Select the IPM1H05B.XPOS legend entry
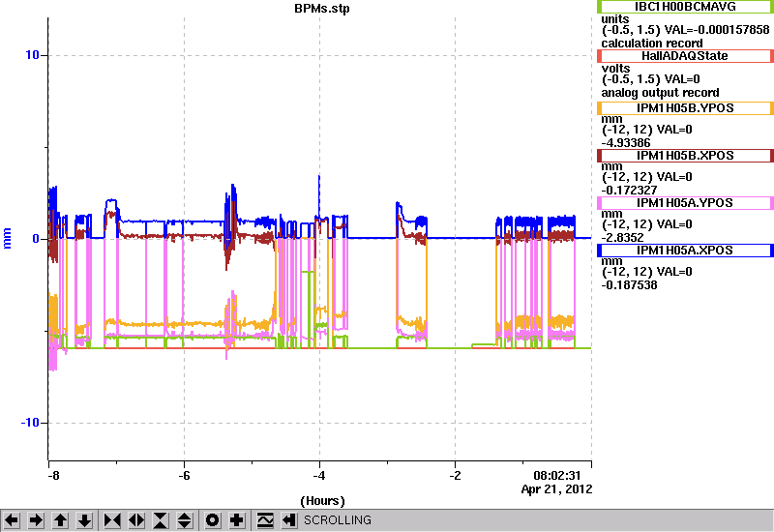This screenshot has width=774, height=532. point(685,156)
